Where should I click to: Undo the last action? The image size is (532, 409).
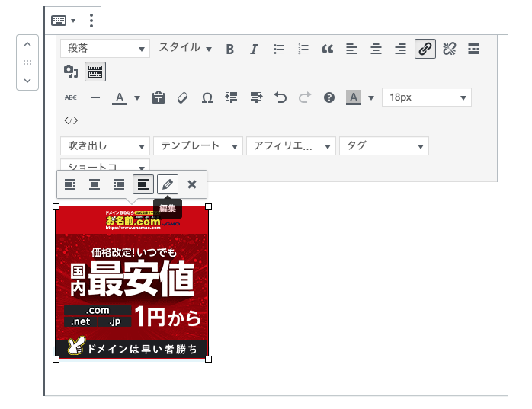point(280,97)
